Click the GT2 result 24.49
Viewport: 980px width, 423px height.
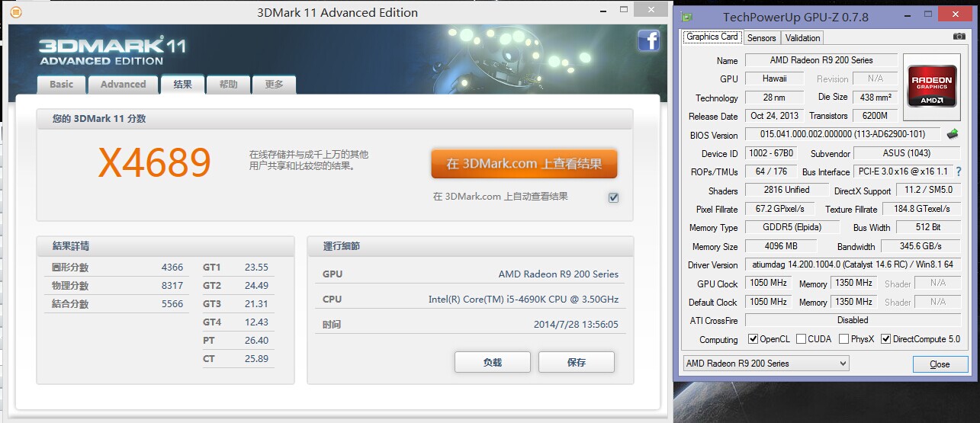point(256,286)
